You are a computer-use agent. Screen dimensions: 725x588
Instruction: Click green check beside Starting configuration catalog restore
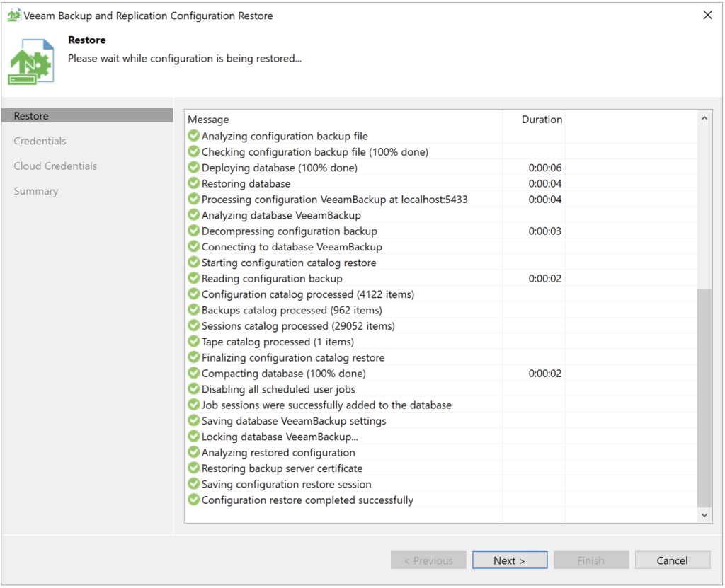pos(194,262)
